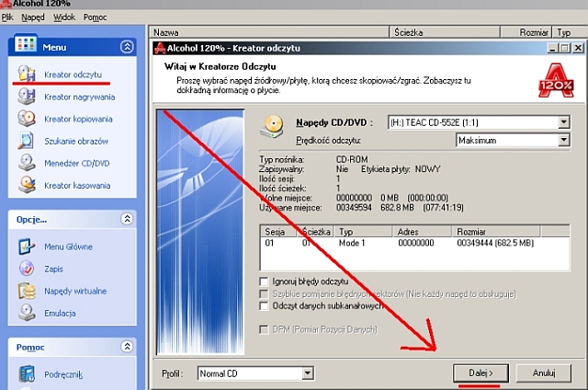This screenshot has width=588, height=390.
Task: Click the Zapis disc icon
Action: 27,269
